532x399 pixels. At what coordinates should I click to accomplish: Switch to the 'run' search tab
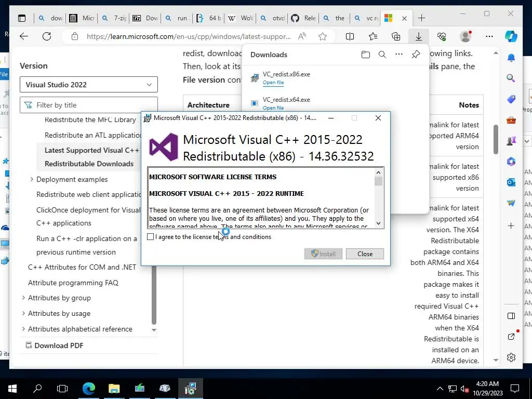pyautogui.click(x=177, y=18)
